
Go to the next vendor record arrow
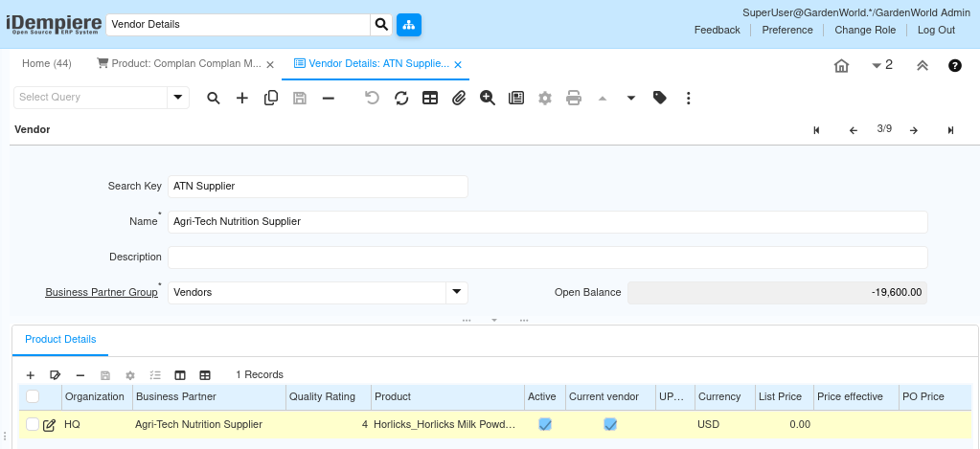[x=914, y=130]
